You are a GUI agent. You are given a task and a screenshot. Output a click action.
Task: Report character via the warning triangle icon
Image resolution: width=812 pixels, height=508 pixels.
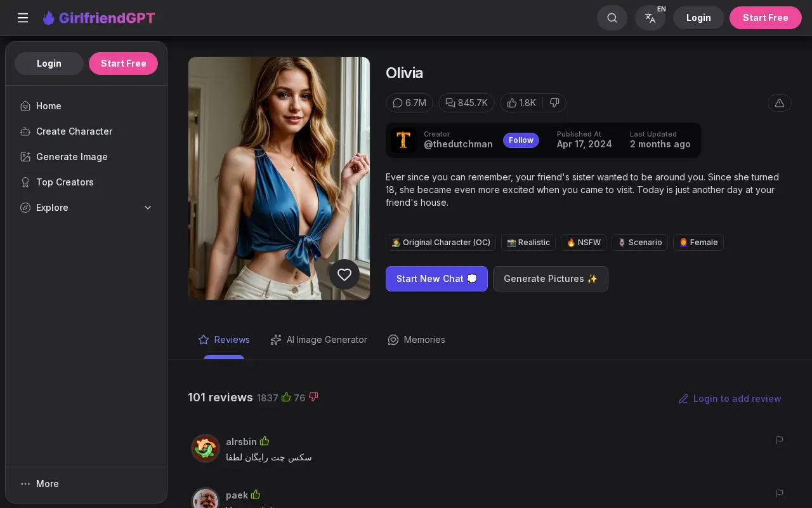(x=780, y=103)
